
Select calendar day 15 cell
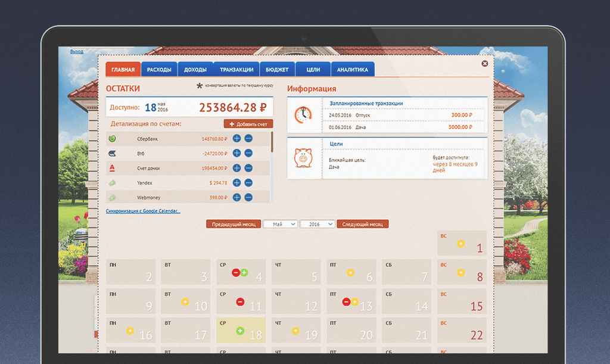[462, 301]
